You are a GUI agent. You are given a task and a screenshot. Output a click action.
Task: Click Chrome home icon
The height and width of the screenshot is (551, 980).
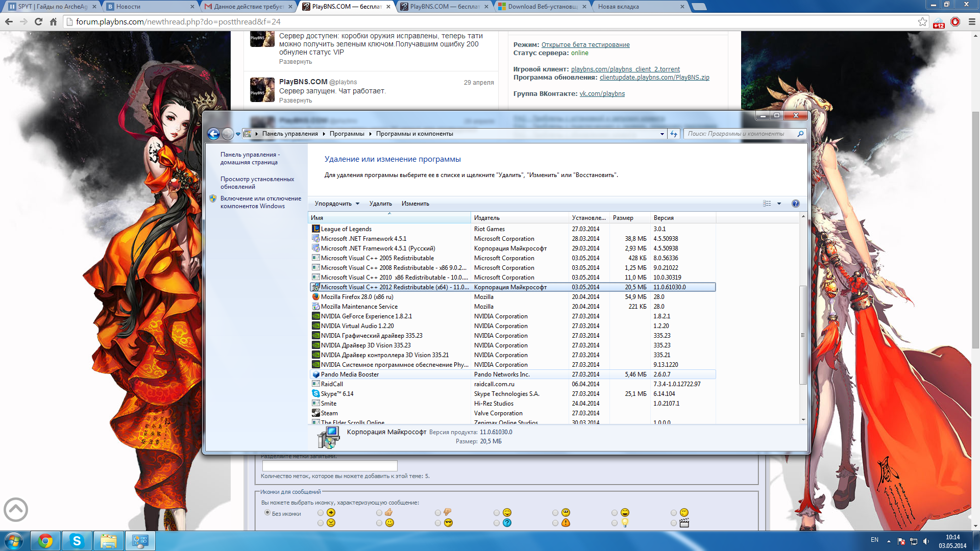pos(53,21)
